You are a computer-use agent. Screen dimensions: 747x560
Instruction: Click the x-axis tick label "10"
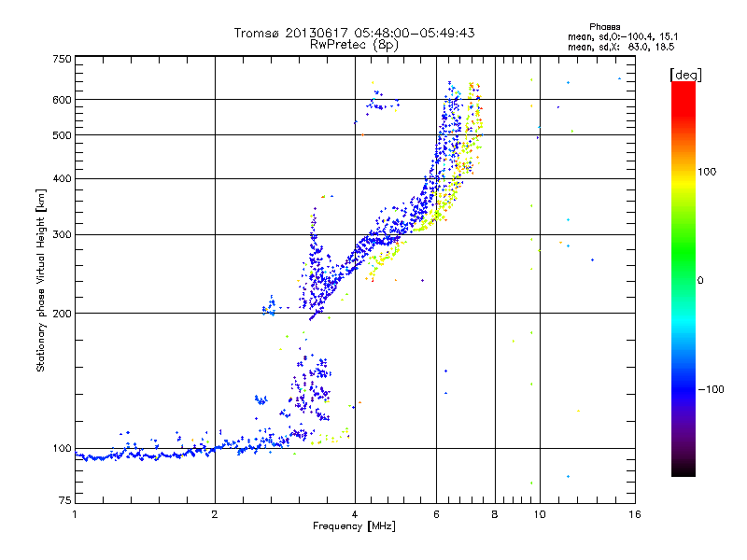540,514
